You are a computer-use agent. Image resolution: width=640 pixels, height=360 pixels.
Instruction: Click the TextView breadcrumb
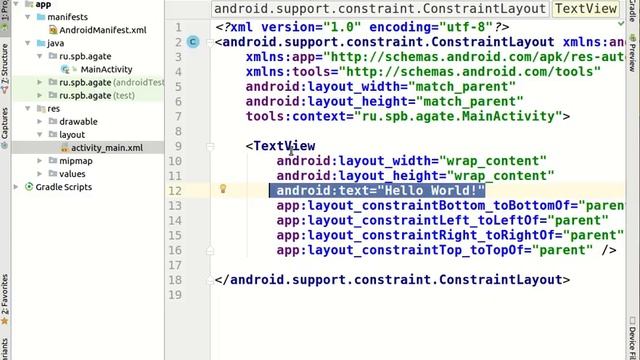pos(586,8)
